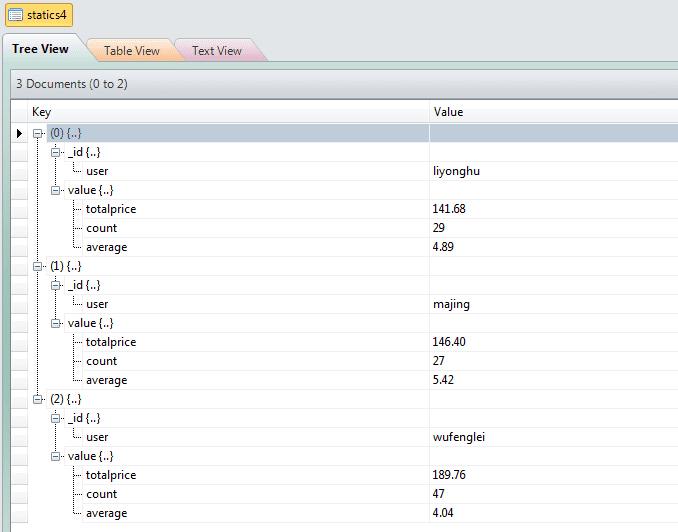
Task: Click the statics4 collection table icon
Action: pyautogui.click(x=16, y=15)
